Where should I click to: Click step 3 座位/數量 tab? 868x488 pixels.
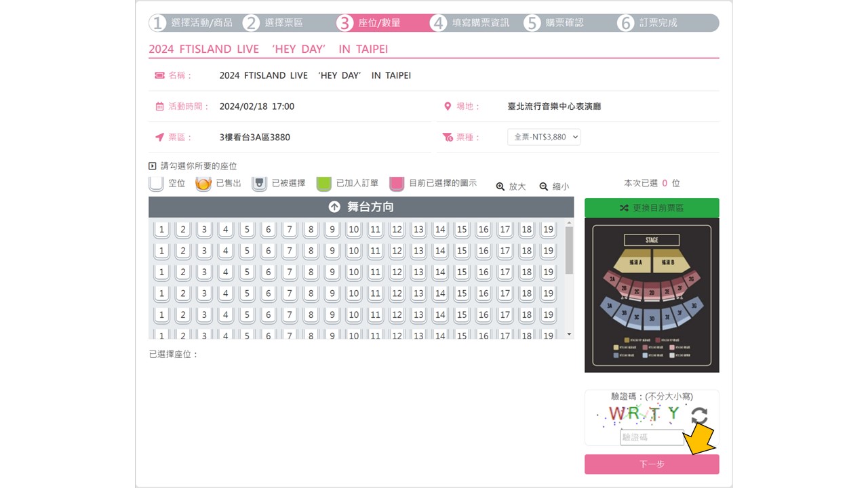(370, 23)
